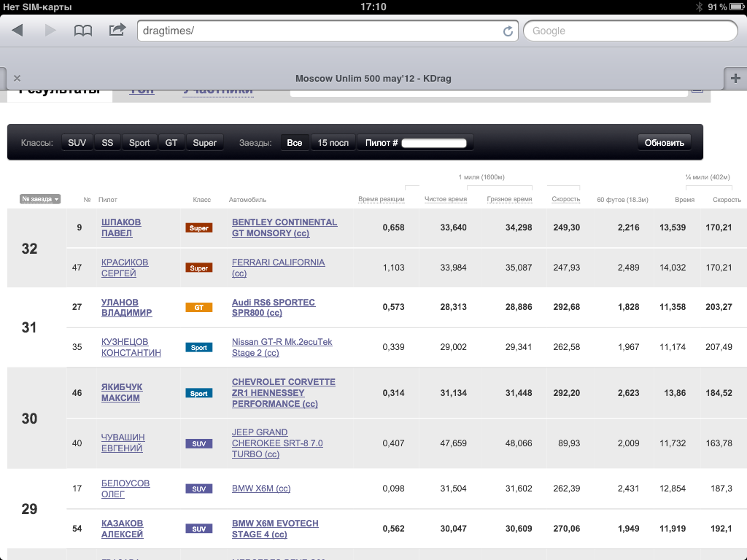Tap the 91% battery indicator
Viewport: 747px width, 560px height.
coord(727,7)
